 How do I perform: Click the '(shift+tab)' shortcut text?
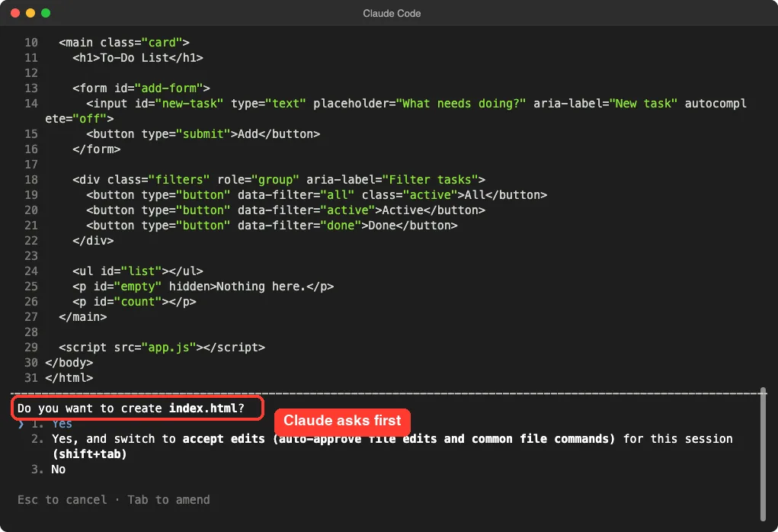(x=90, y=454)
